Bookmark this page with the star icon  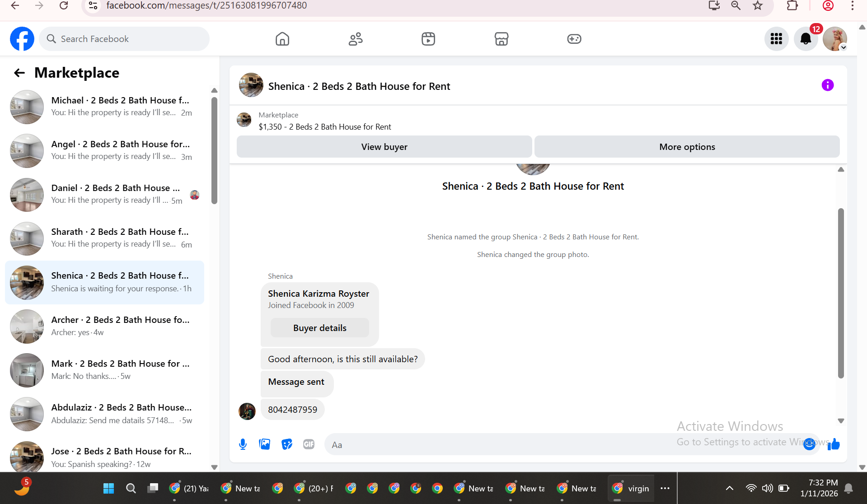click(758, 5)
